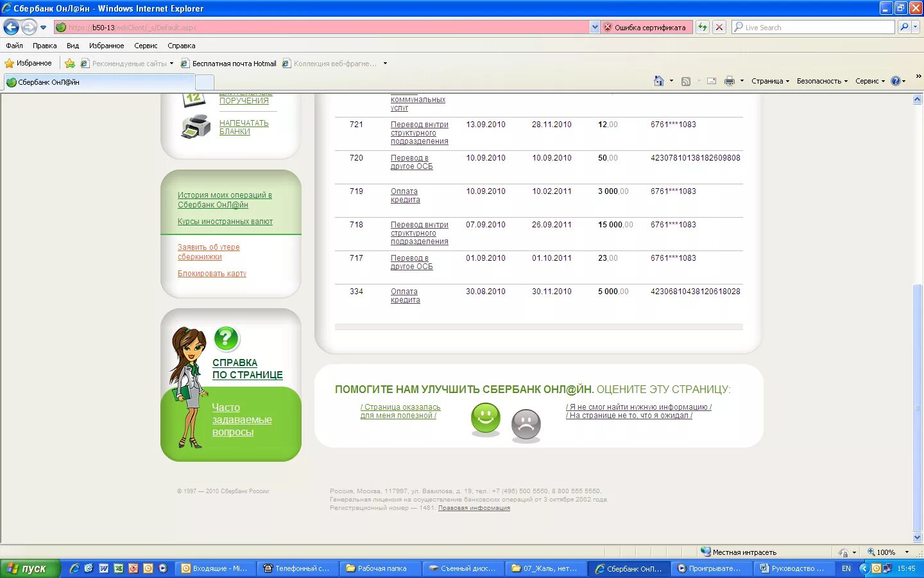Refresh the page with the green arrows icon

(x=703, y=28)
